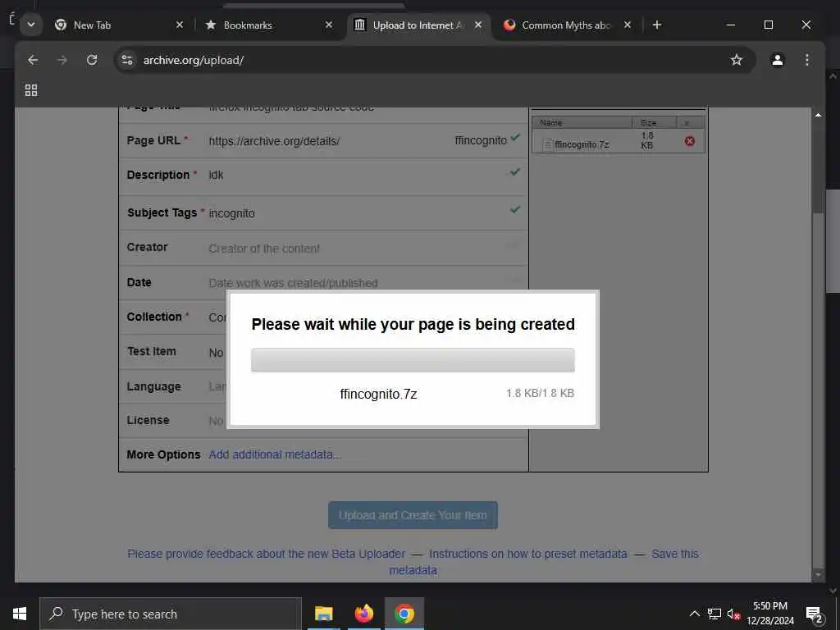840x630 pixels.
Task: Show hidden system tray icons
Action: click(x=694, y=614)
